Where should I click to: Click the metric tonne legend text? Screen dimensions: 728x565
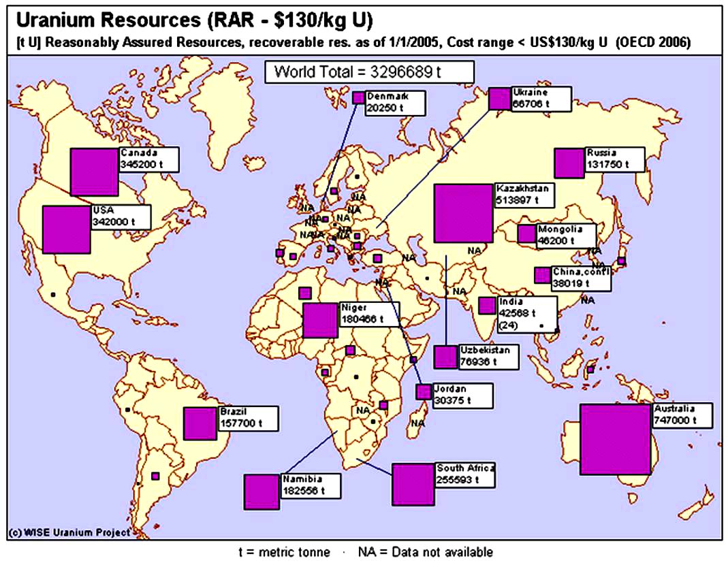[x=283, y=552]
